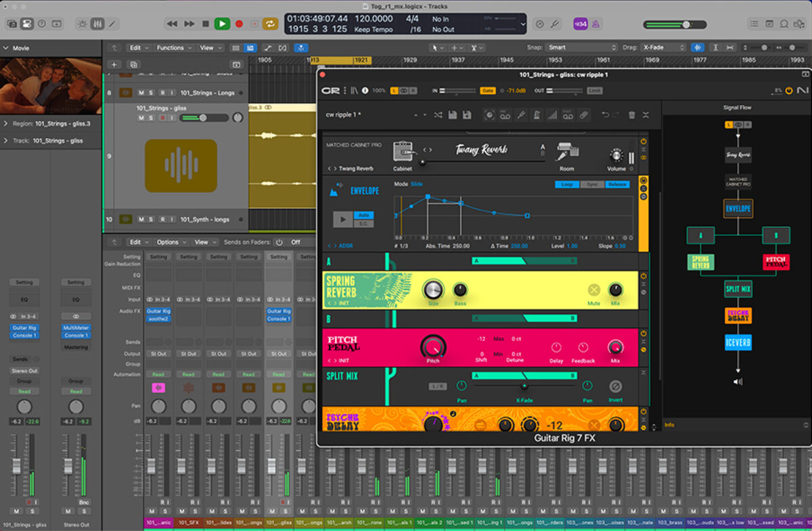The width and height of the screenshot is (812, 531).
Task: Open the Mixer Edit menu
Action: tap(138, 242)
